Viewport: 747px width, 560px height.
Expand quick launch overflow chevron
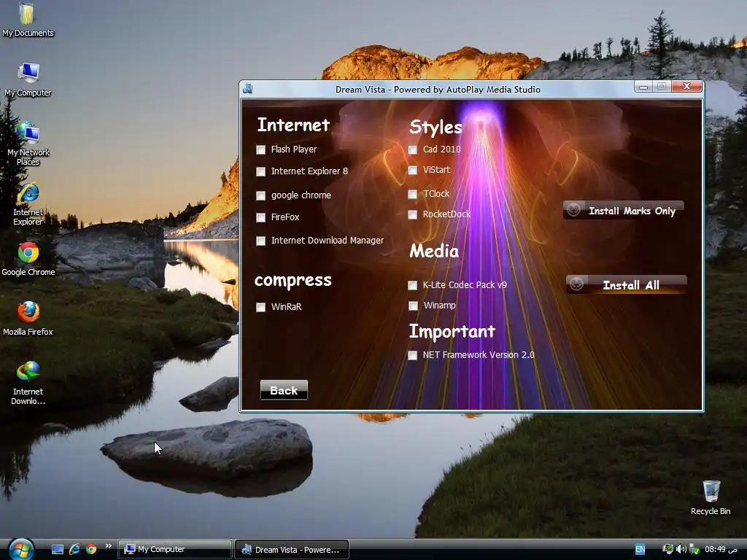(108, 546)
